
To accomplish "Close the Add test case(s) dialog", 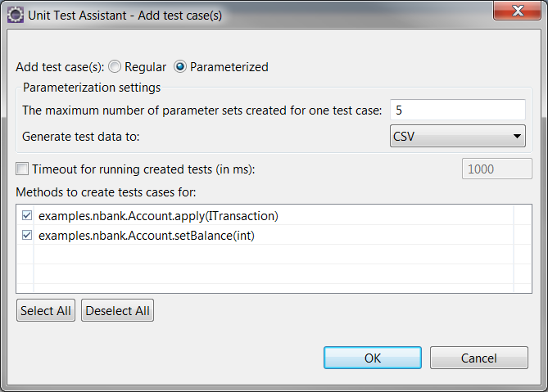I will pyautogui.click(x=517, y=11).
